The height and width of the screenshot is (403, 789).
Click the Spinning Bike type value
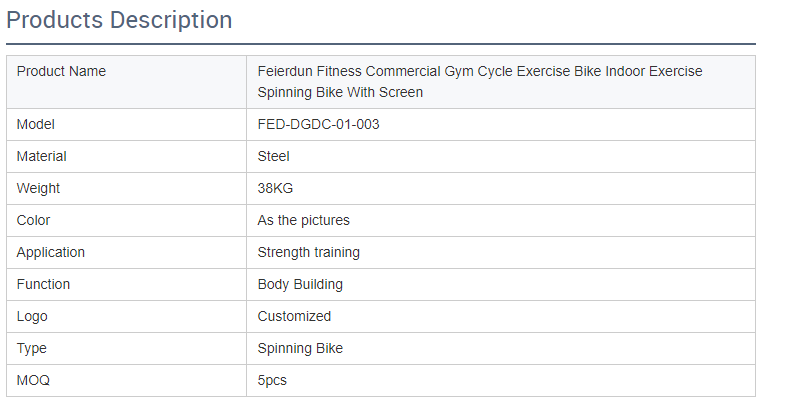pyautogui.click(x=301, y=349)
